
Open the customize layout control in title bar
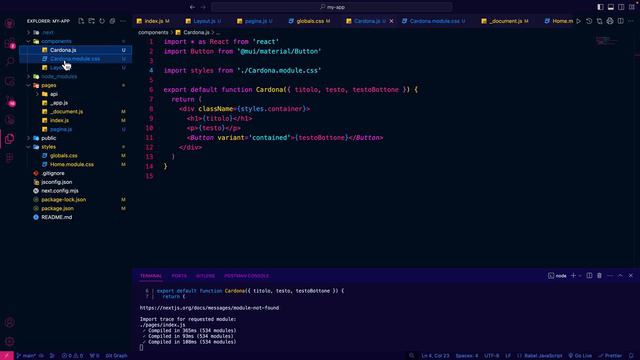631,7
